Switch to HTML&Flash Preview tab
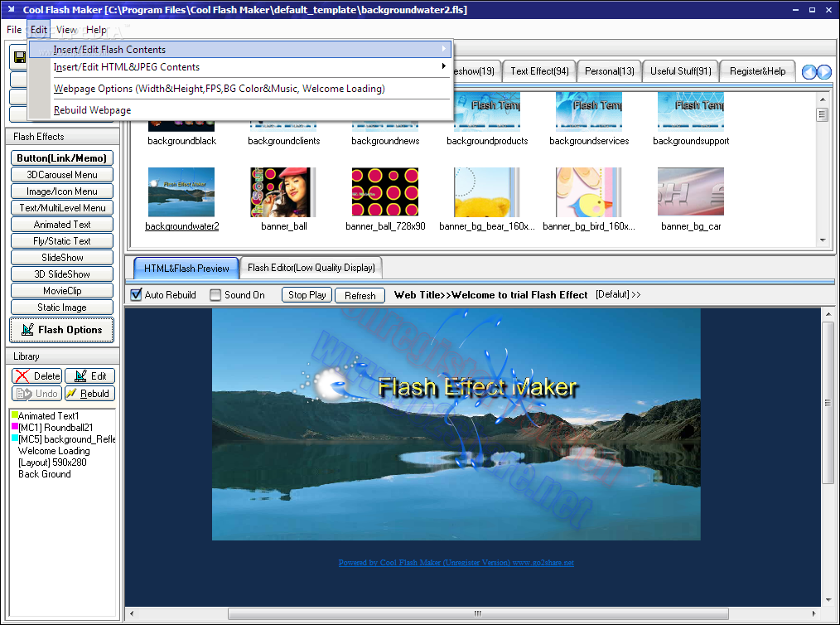 pyautogui.click(x=186, y=268)
